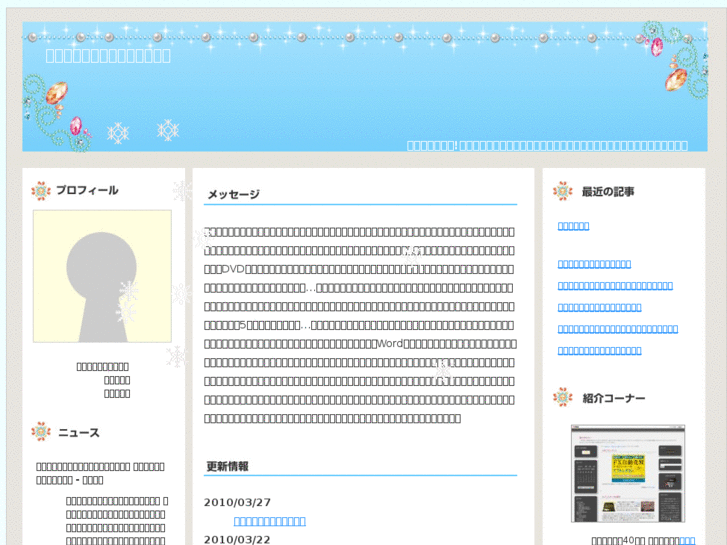Click the flower icon beside プロフィール heading

coord(41,191)
